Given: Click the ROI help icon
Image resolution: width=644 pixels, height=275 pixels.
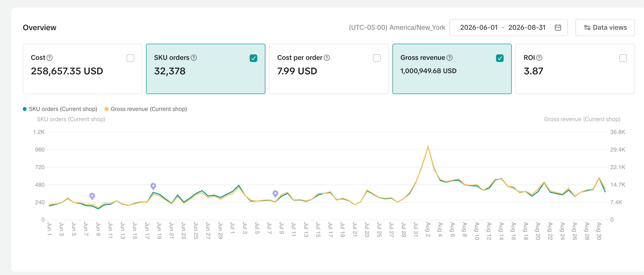Looking at the screenshot, I should (539, 58).
